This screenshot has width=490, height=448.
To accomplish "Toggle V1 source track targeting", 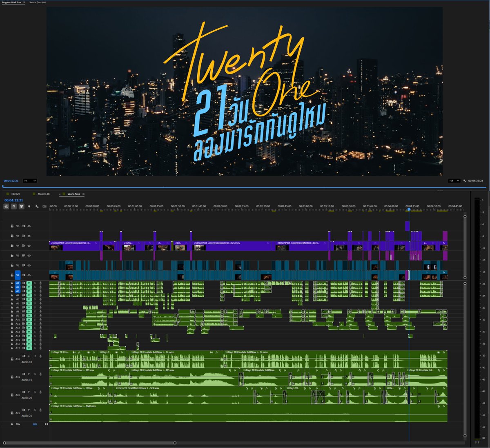I will [18, 275].
